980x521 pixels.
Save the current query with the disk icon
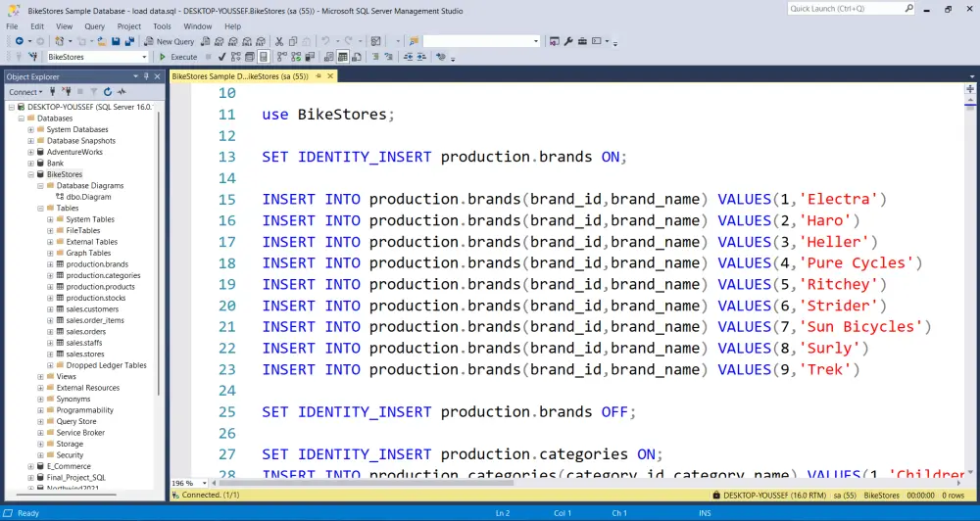pos(116,41)
